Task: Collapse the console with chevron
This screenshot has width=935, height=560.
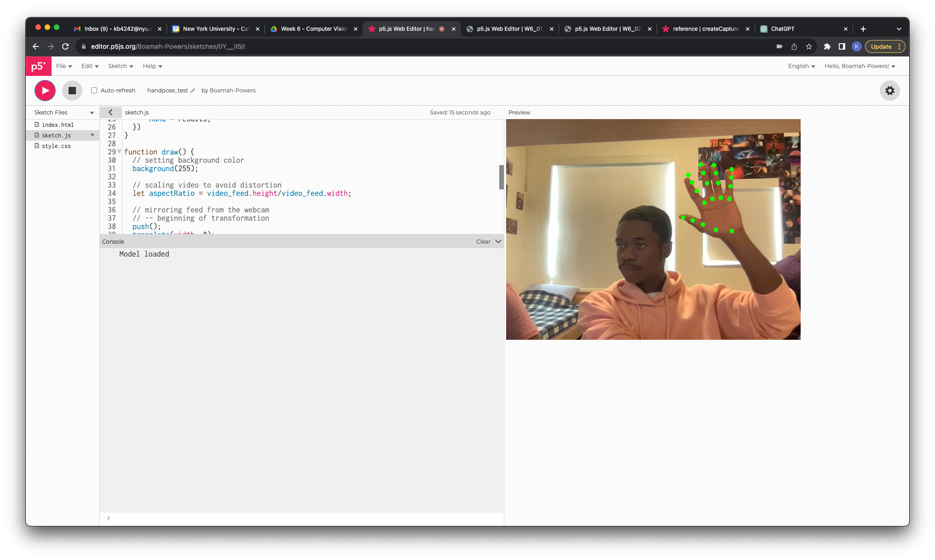Action: click(x=498, y=241)
